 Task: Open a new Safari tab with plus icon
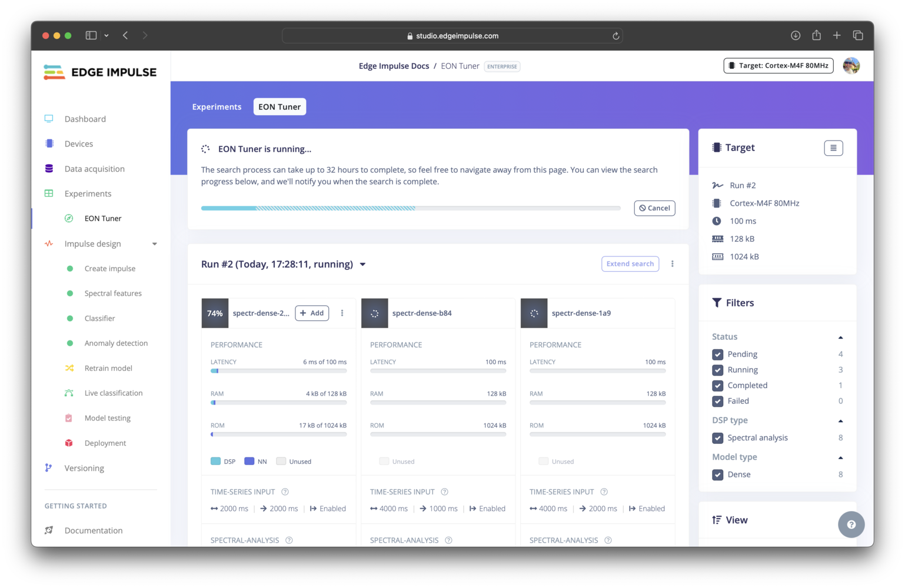click(x=837, y=35)
